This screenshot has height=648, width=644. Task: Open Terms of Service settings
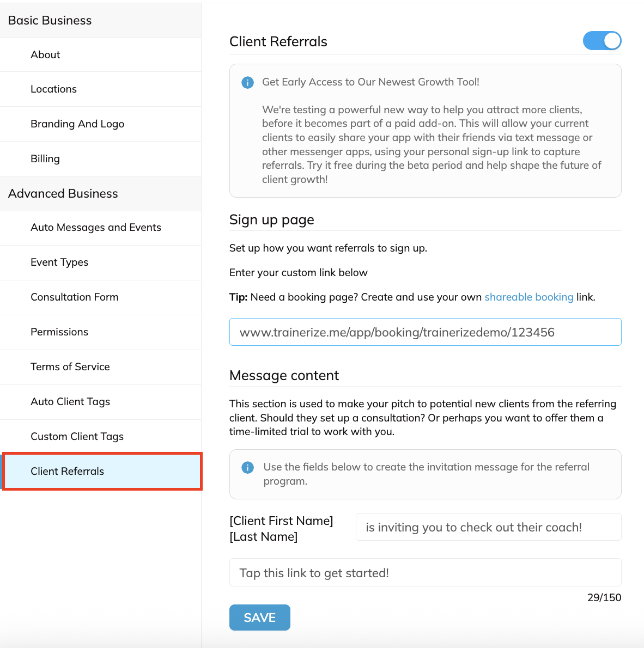pyautogui.click(x=70, y=367)
